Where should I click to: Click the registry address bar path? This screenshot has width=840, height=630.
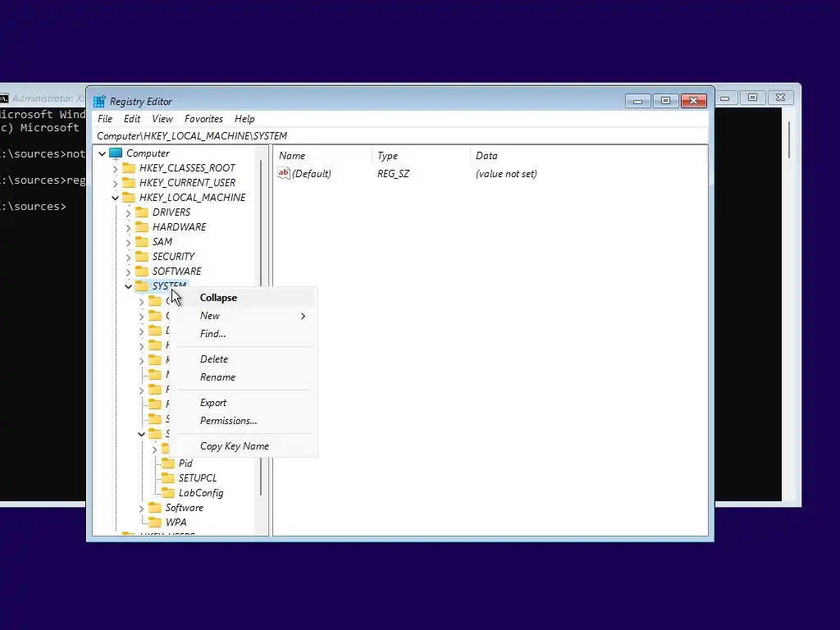coord(400,136)
